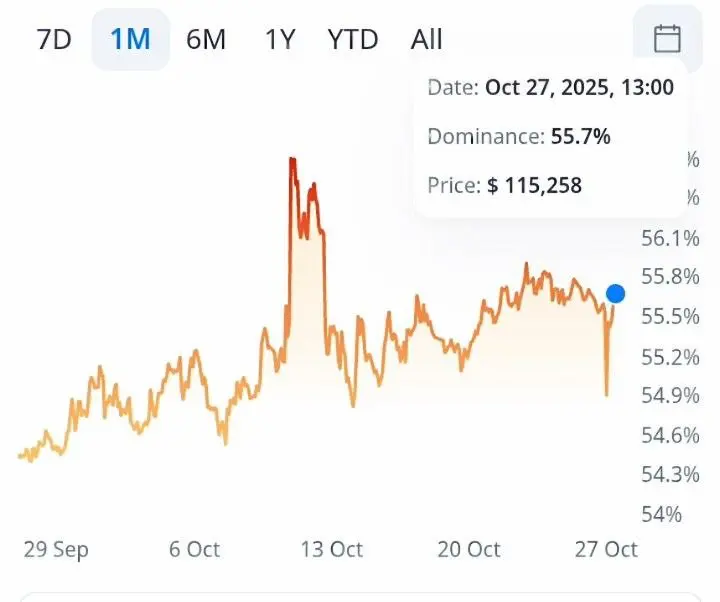Click the blue data point marker
The image size is (720, 602).
616,293
